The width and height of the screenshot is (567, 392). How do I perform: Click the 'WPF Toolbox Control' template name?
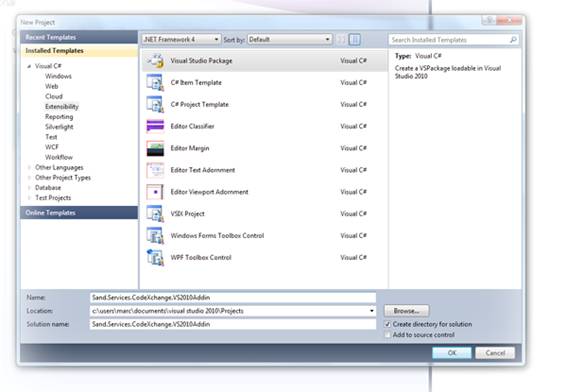coord(201,257)
